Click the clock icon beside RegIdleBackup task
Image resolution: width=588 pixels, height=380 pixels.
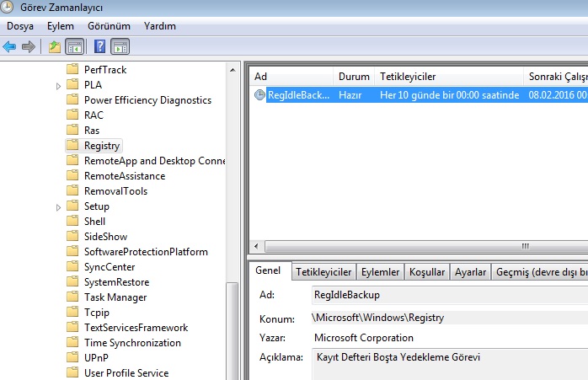coord(259,95)
